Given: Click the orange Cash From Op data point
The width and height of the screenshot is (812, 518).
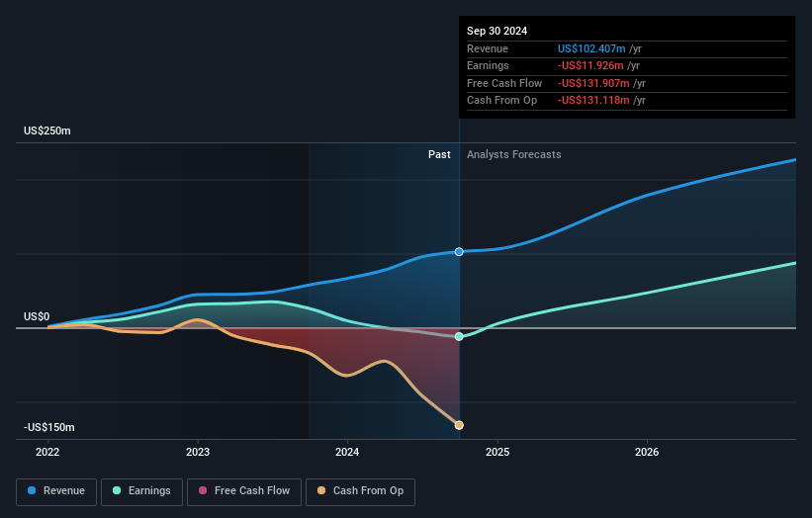Looking at the screenshot, I should click(x=459, y=425).
